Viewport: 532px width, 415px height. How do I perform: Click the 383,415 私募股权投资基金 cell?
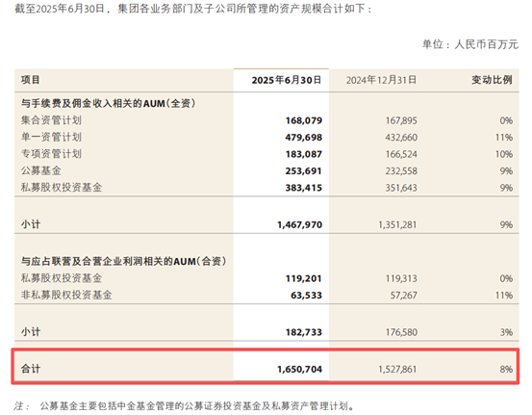304,188
